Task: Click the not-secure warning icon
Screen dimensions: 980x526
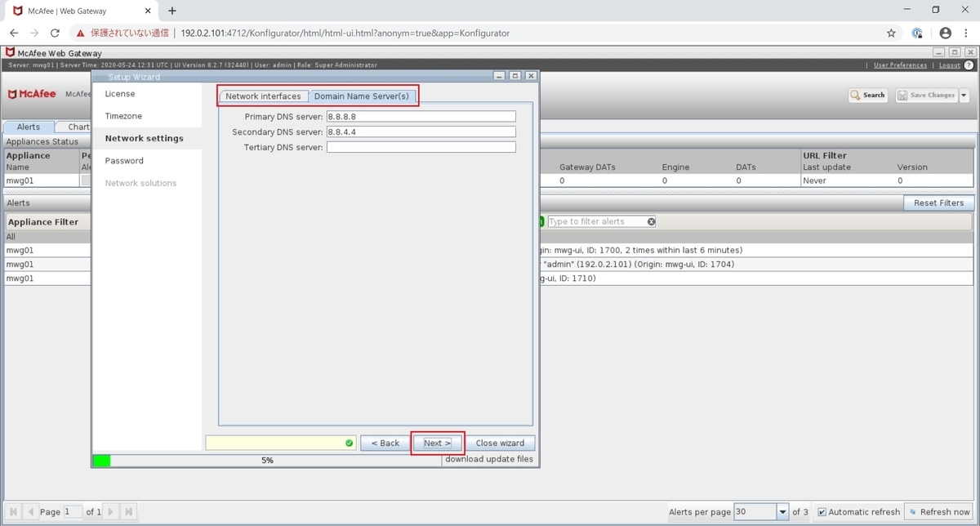Action: pyautogui.click(x=80, y=33)
